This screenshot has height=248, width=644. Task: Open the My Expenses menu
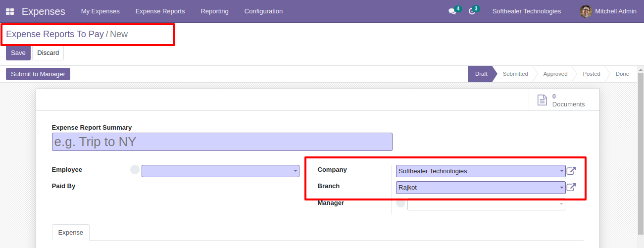[x=100, y=11]
